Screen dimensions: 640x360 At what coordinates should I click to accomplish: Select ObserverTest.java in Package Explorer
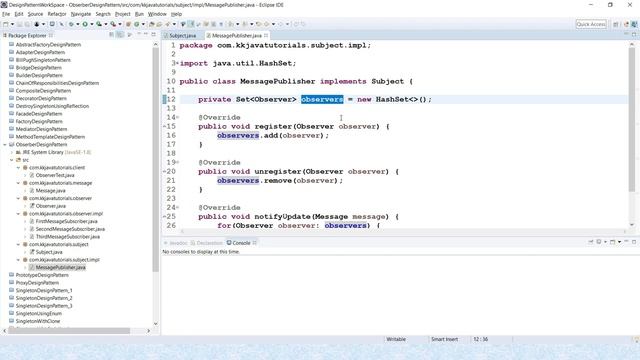pyautogui.click(x=55, y=175)
